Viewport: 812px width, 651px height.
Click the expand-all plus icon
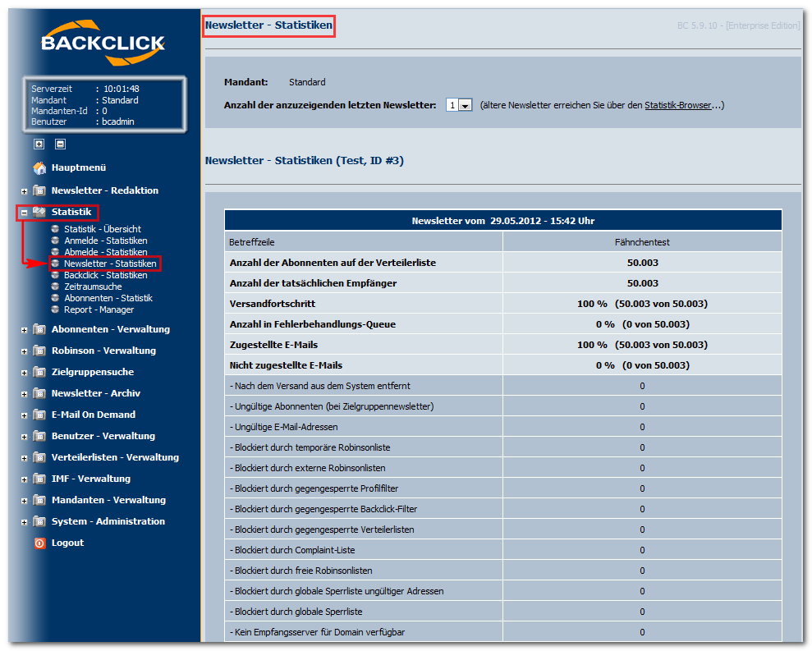pos(39,144)
